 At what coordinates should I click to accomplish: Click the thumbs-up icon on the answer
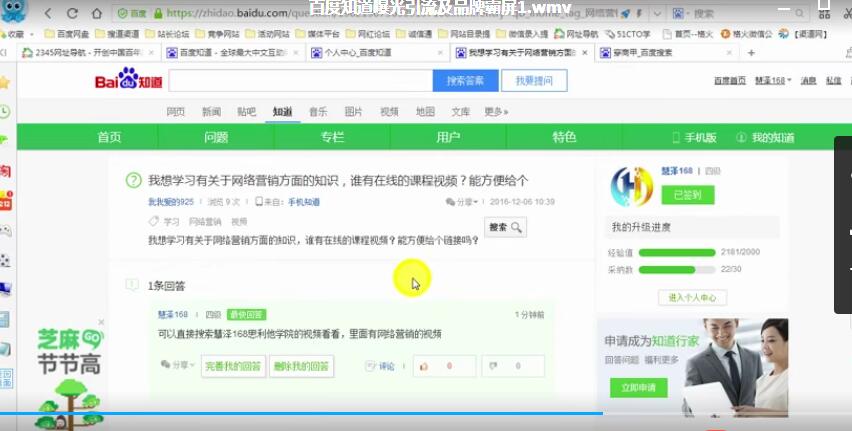tap(424, 366)
